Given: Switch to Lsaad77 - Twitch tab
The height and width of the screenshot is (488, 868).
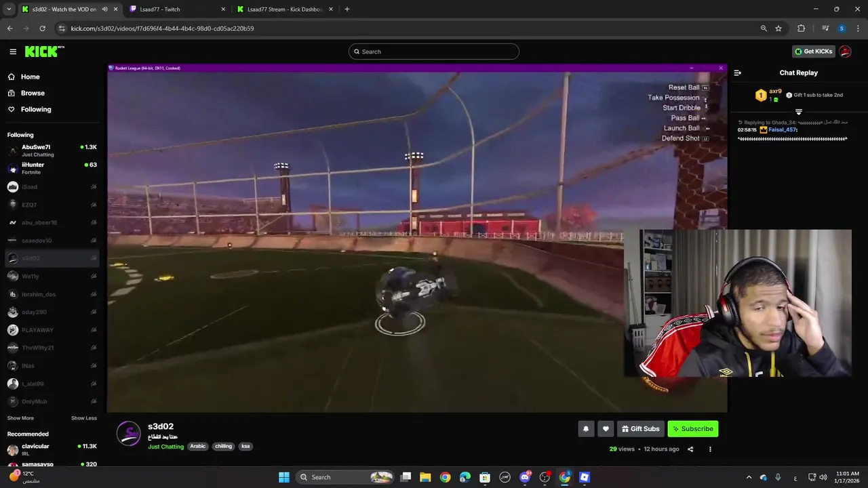Looking at the screenshot, I should (x=176, y=9).
